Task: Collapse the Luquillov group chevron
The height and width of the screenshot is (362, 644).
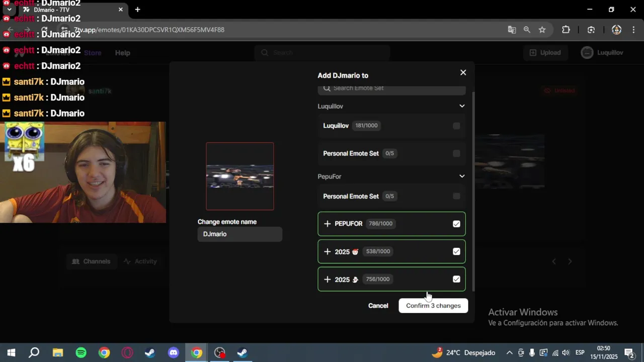Action: [462, 106]
